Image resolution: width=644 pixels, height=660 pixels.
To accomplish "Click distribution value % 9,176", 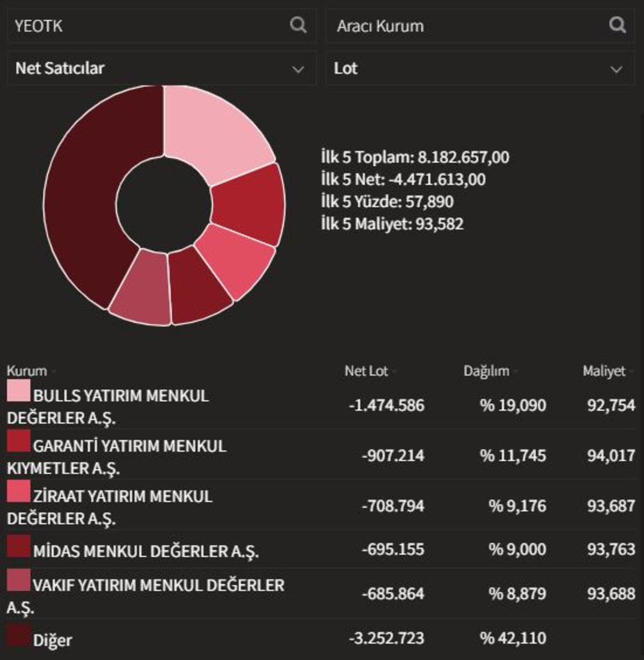I will [x=517, y=506].
